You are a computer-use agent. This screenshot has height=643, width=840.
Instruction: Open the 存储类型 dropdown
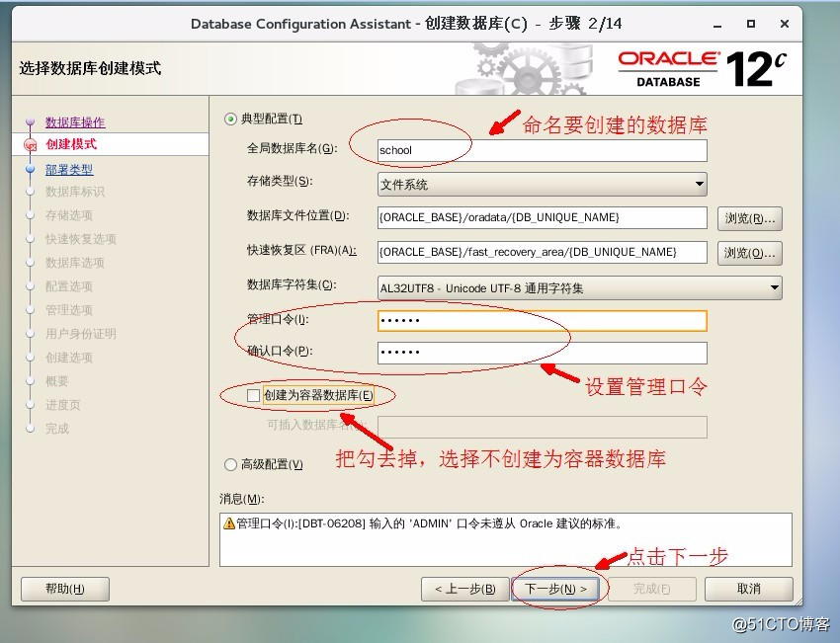tap(543, 184)
